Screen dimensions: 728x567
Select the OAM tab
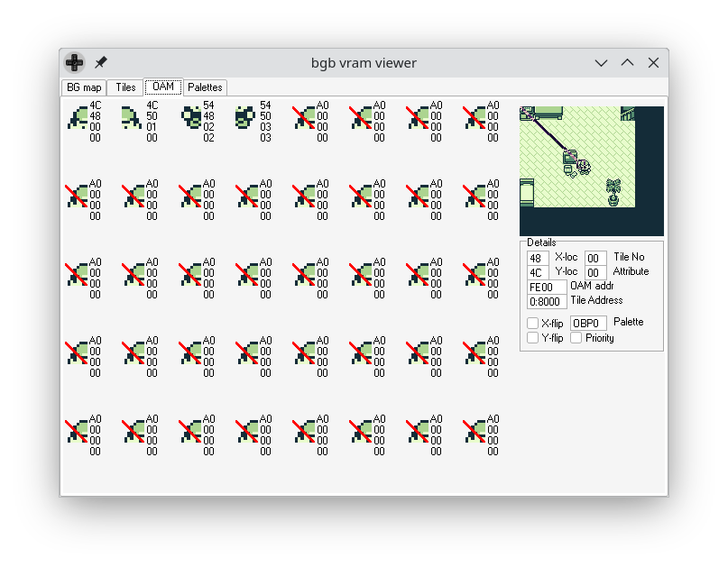point(163,87)
